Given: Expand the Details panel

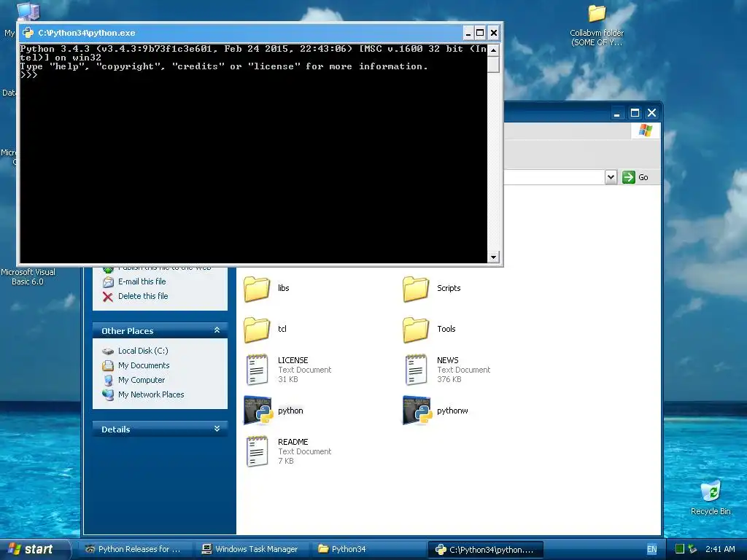Looking at the screenshot, I should [217, 429].
